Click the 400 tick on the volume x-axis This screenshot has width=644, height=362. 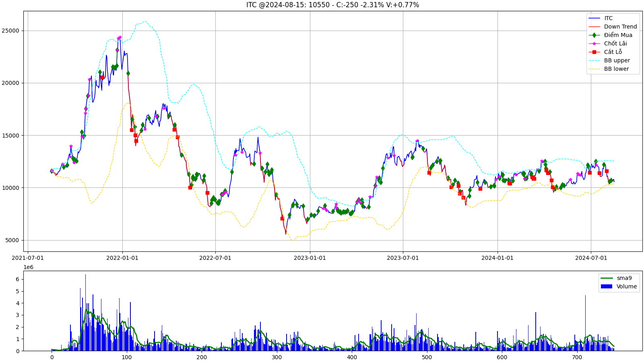(x=352, y=357)
